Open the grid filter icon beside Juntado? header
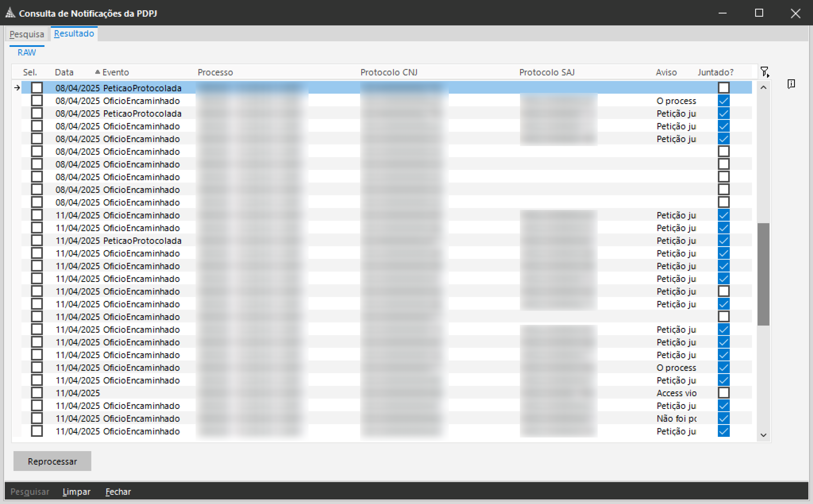Image resolution: width=813 pixels, height=504 pixels. point(765,72)
